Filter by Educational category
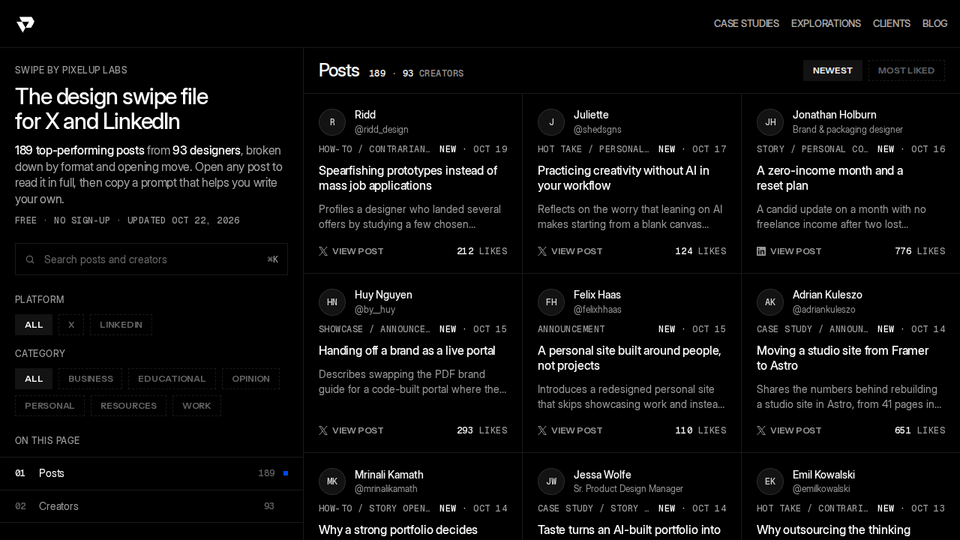960x540 pixels. pos(172,378)
